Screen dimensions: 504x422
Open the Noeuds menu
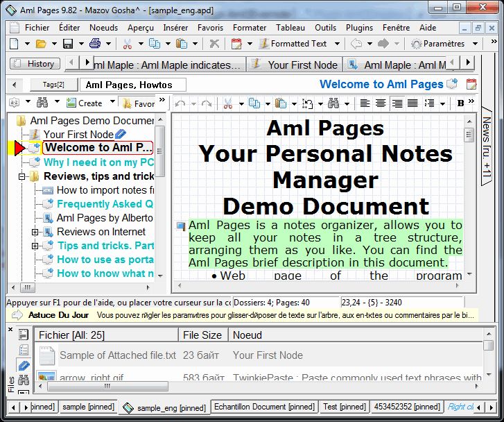point(103,28)
